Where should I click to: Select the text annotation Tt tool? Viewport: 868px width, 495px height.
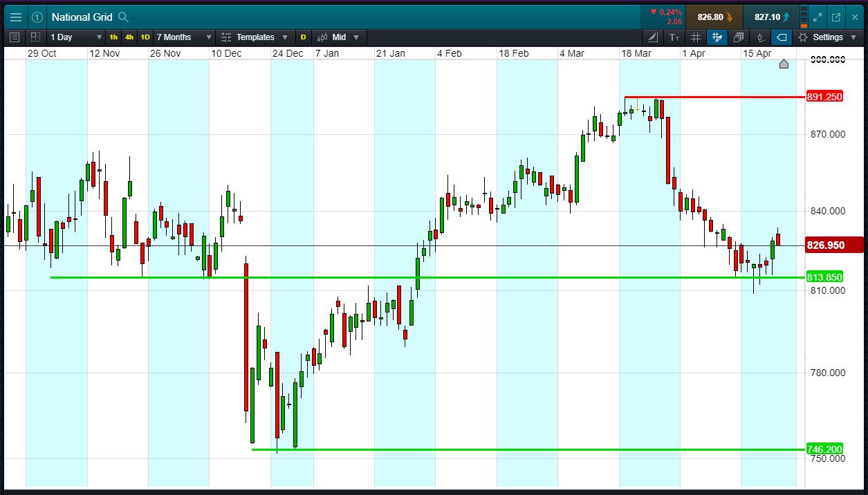674,37
